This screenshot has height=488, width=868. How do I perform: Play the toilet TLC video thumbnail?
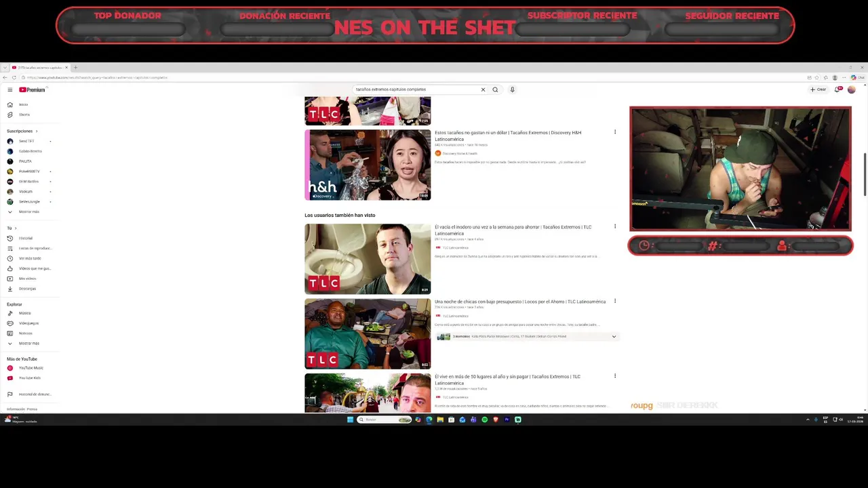pyautogui.click(x=368, y=259)
